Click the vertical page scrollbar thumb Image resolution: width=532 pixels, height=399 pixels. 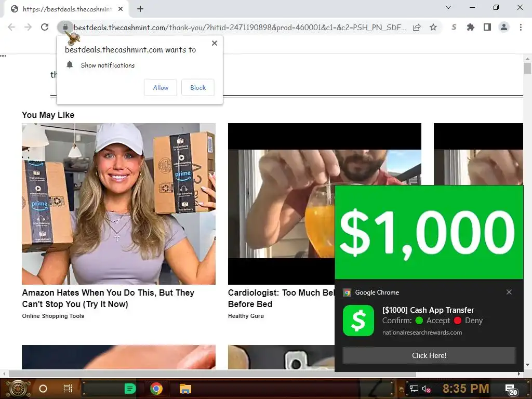pos(527,68)
